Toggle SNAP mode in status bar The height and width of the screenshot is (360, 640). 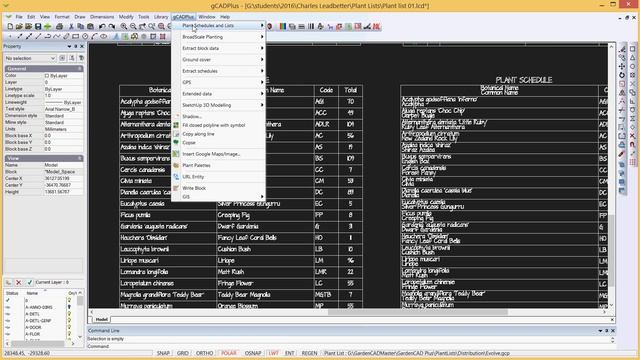click(163, 353)
